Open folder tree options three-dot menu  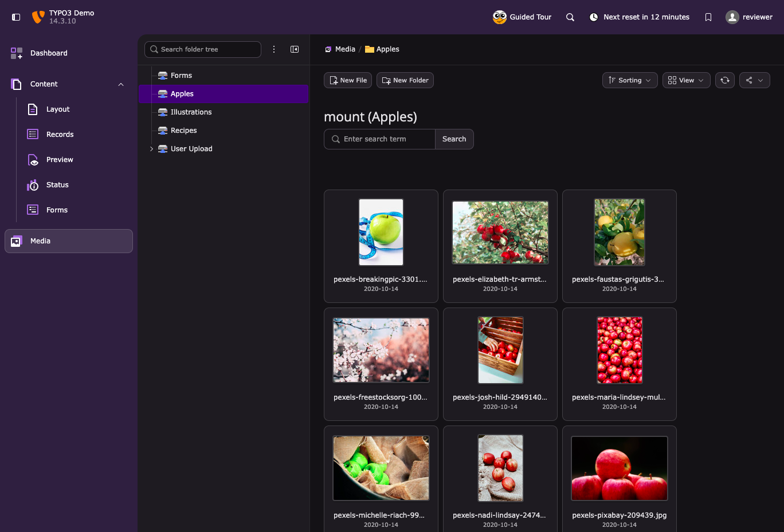point(274,49)
